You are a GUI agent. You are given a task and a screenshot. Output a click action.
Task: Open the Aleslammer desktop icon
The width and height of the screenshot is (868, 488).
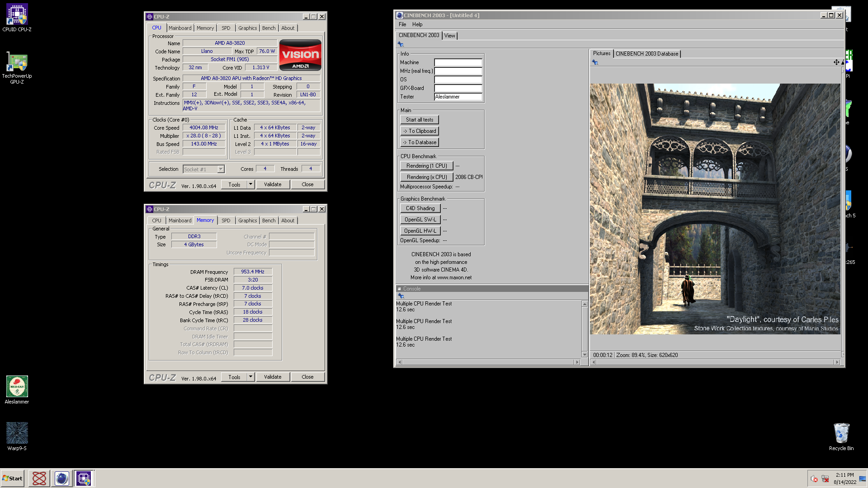pyautogui.click(x=17, y=389)
